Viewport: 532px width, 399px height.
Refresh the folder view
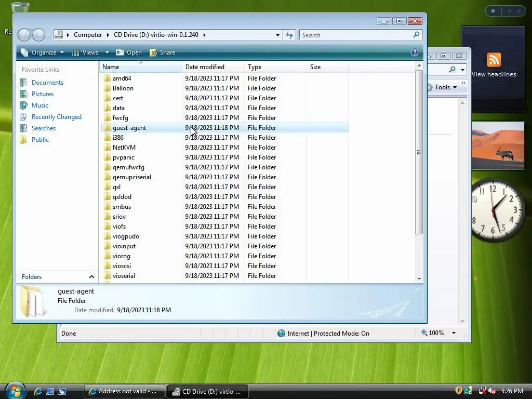pyautogui.click(x=289, y=35)
